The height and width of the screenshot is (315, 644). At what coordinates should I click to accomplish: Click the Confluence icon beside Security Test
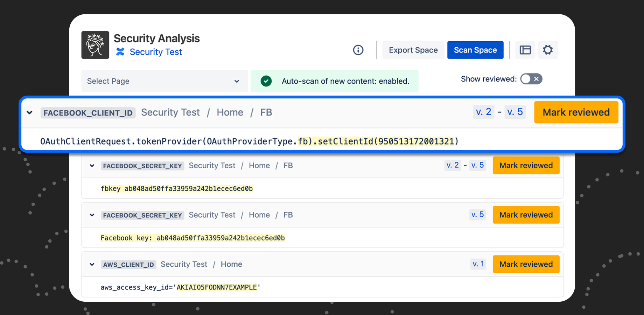pos(120,52)
